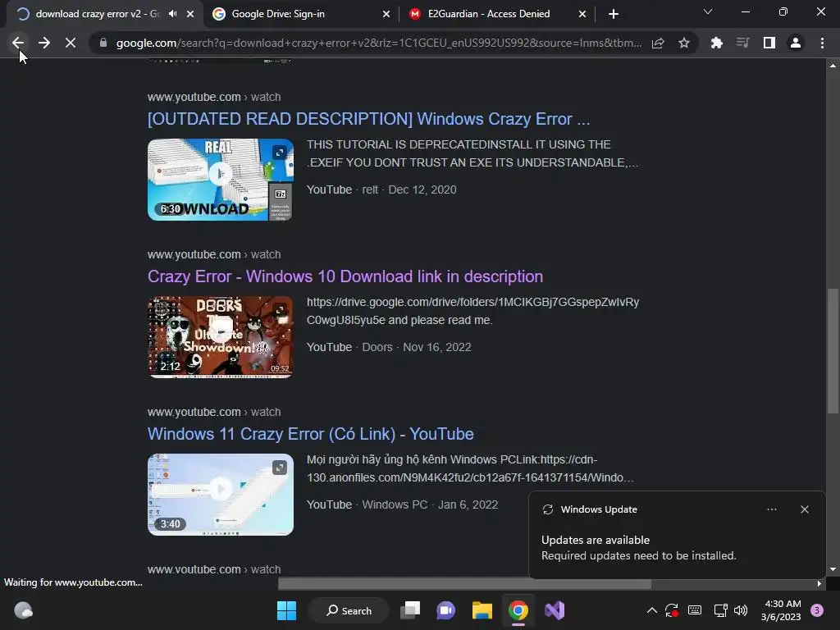The height and width of the screenshot is (630, 840).
Task: Open a new tab with plus button
Action: point(614,14)
